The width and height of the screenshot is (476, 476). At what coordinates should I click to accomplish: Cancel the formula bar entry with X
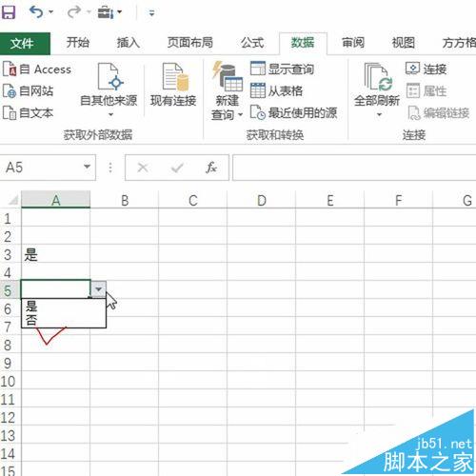[x=143, y=168]
